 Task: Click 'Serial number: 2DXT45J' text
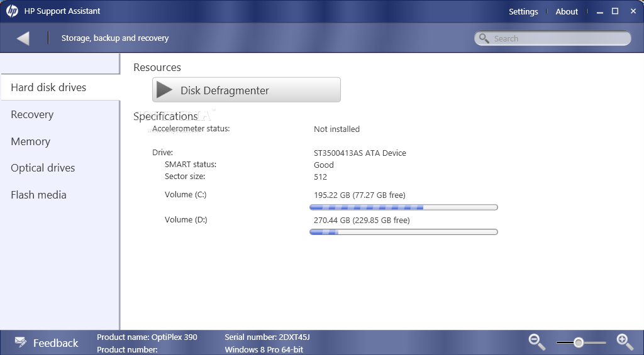tap(267, 337)
